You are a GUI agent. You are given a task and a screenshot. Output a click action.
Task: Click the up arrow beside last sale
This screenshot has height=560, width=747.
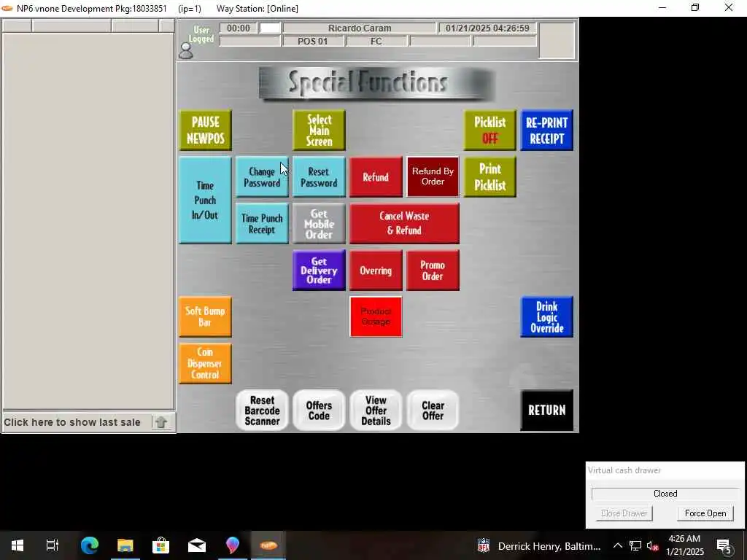pos(161,422)
